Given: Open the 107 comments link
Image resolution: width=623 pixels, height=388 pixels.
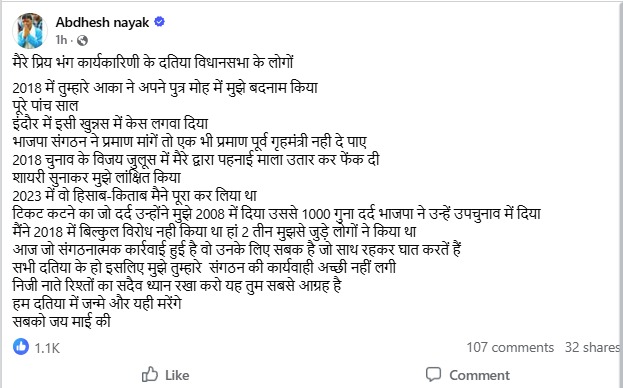Looking at the screenshot, I should point(510,347).
